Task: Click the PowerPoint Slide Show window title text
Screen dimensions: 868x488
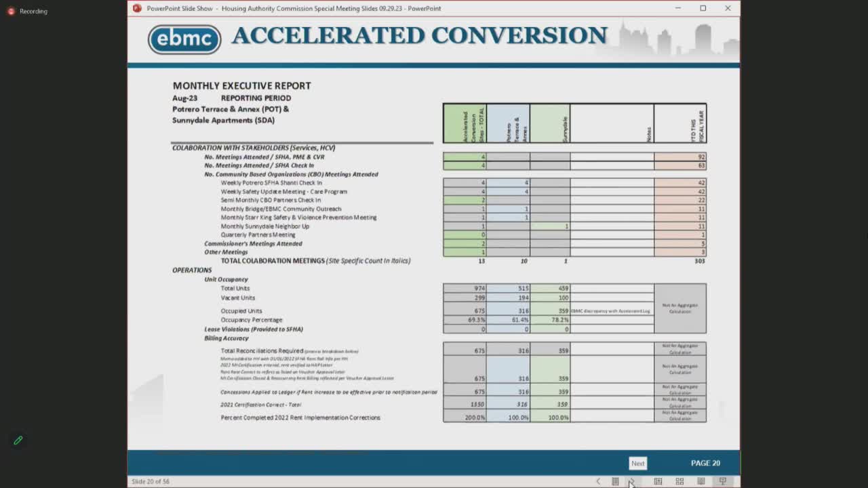Action: [x=294, y=9]
